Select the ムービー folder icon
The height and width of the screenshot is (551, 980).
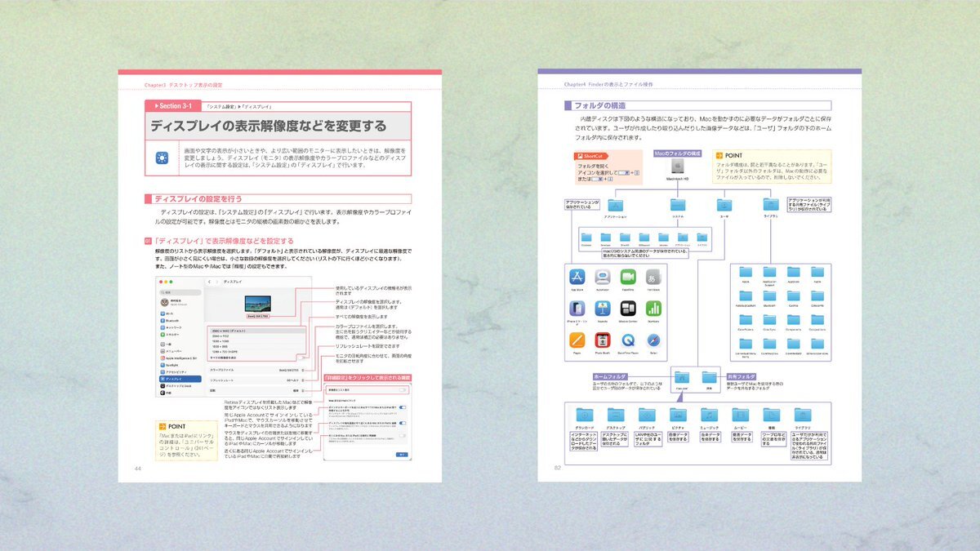[x=740, y=415]
